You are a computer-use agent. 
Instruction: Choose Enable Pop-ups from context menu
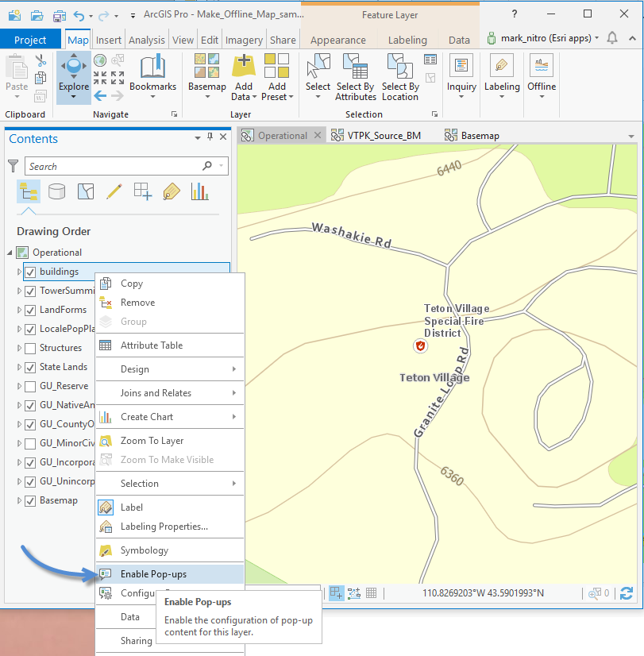pos(170,574)
